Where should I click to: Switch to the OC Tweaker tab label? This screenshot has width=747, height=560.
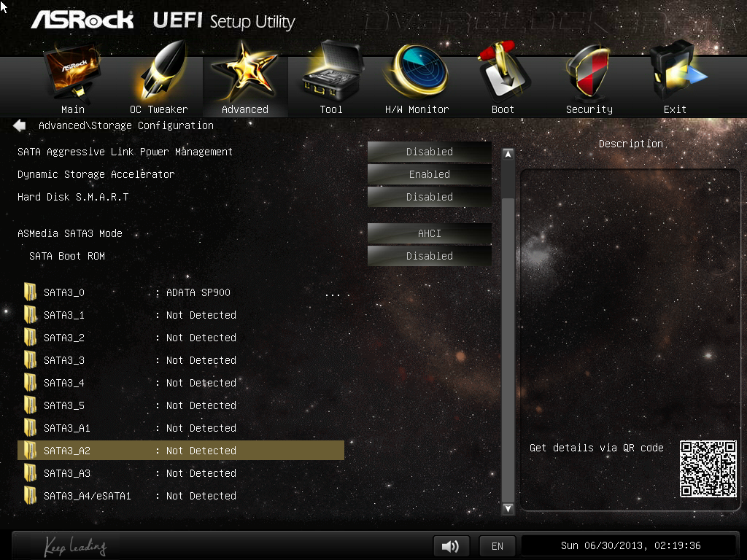pos(158,109)
